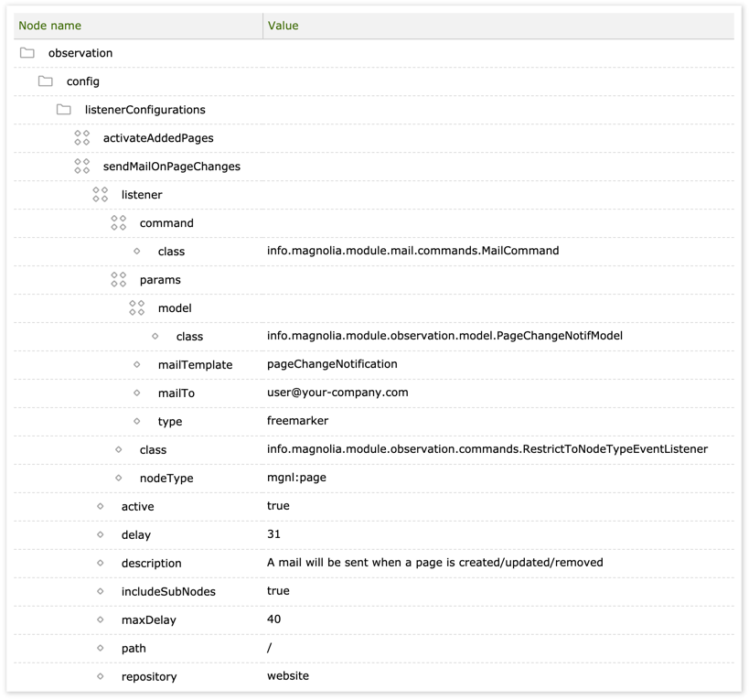Image resolution: width=749 pixels, height=700 pixels.
Task: Click the repository value website
Action: pyautogui.click(x=288, y=675)
